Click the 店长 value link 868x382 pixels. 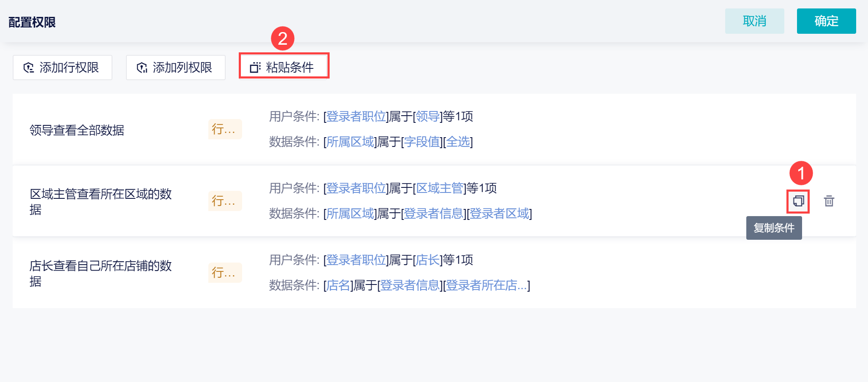[428, 260]
